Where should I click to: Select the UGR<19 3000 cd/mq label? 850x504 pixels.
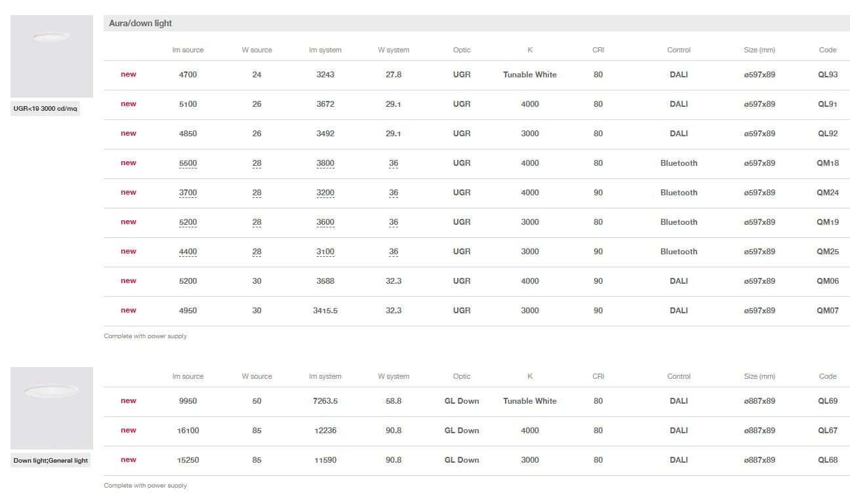click(x=45, y=109)
